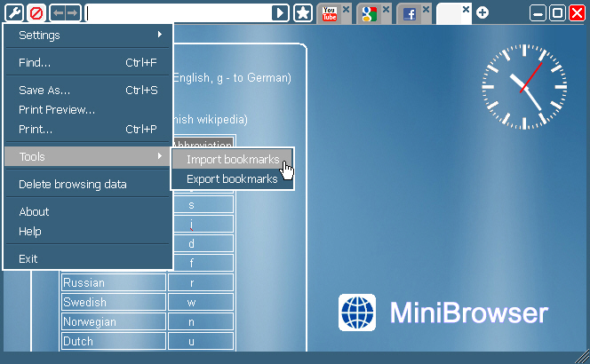Choose Print... menu entry
590x364 pixels.
pos(88,130)
